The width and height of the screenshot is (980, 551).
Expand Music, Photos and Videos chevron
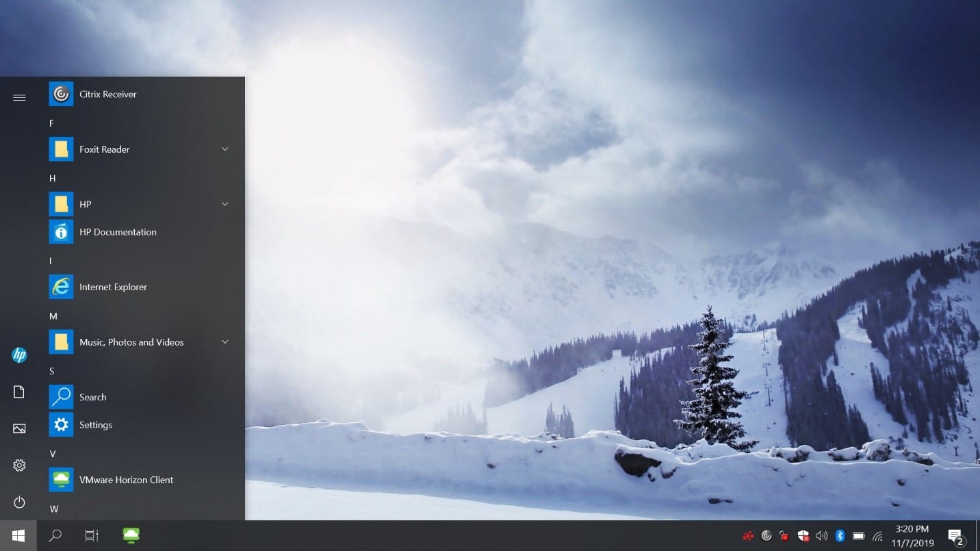[x=224, y=342]
